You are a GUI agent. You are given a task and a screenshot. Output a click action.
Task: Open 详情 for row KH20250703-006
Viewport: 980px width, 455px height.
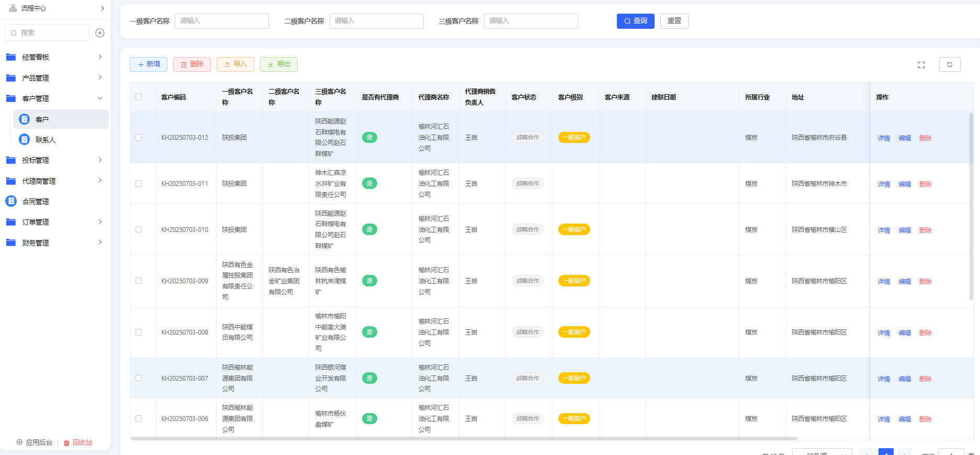click(884, 419)
